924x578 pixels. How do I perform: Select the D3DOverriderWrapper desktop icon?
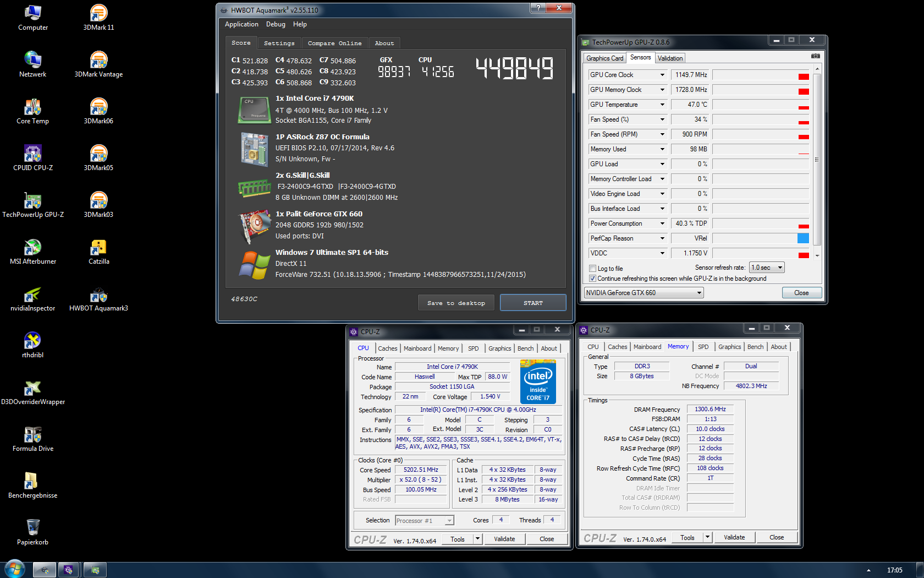click(33, 392)
